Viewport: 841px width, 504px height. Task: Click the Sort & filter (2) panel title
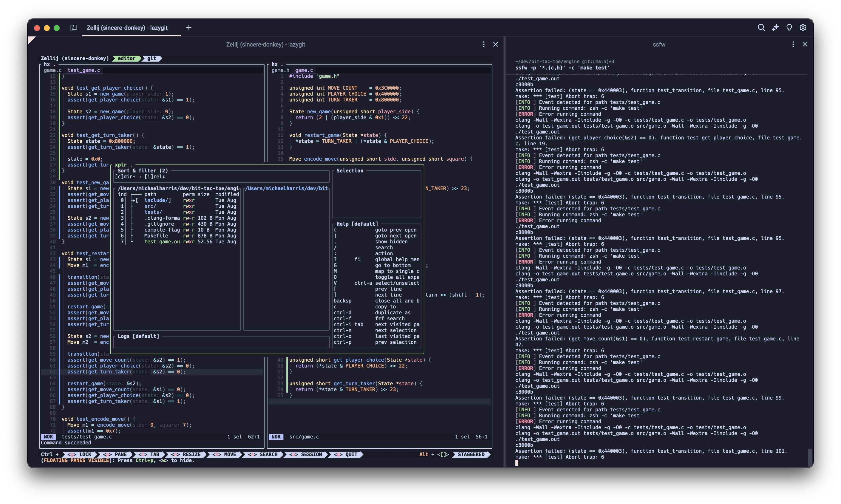[143, 171]
